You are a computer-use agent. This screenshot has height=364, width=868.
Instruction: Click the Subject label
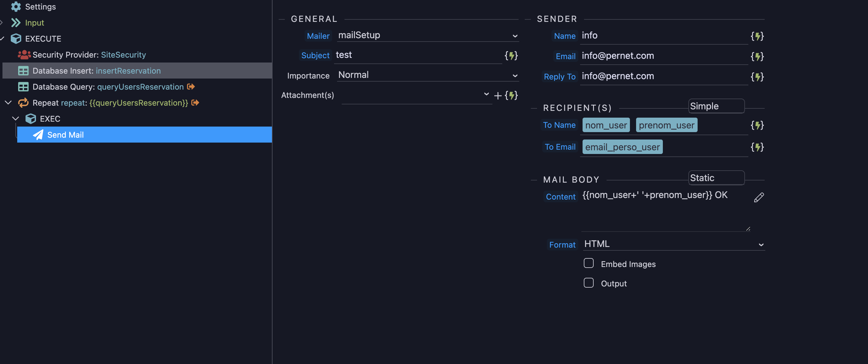[315, 55]
